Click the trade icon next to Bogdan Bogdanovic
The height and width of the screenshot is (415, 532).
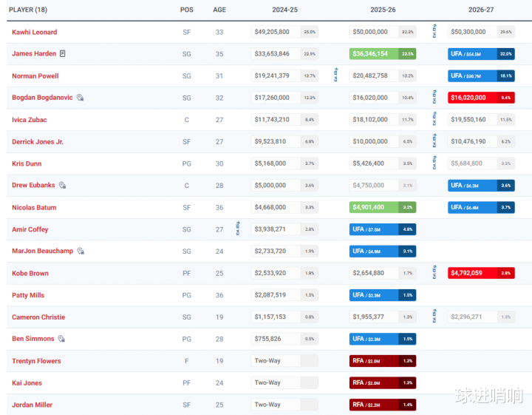point(80,98)
